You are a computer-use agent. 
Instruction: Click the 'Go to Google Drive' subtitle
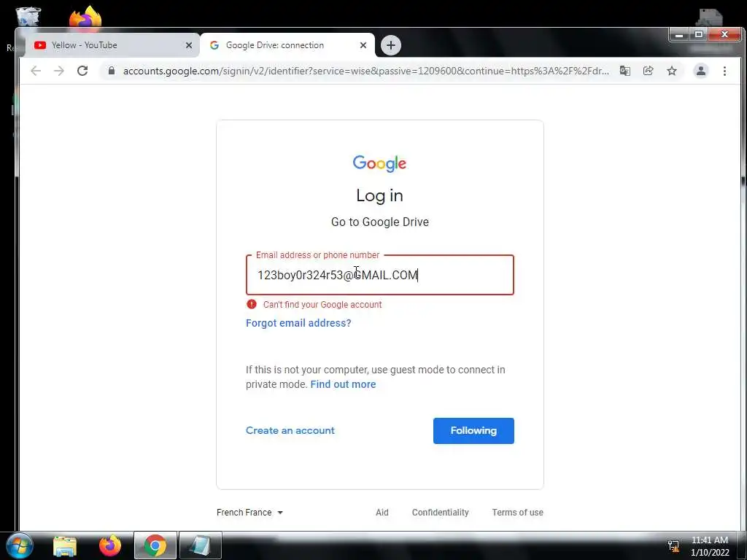click(379, 222)
